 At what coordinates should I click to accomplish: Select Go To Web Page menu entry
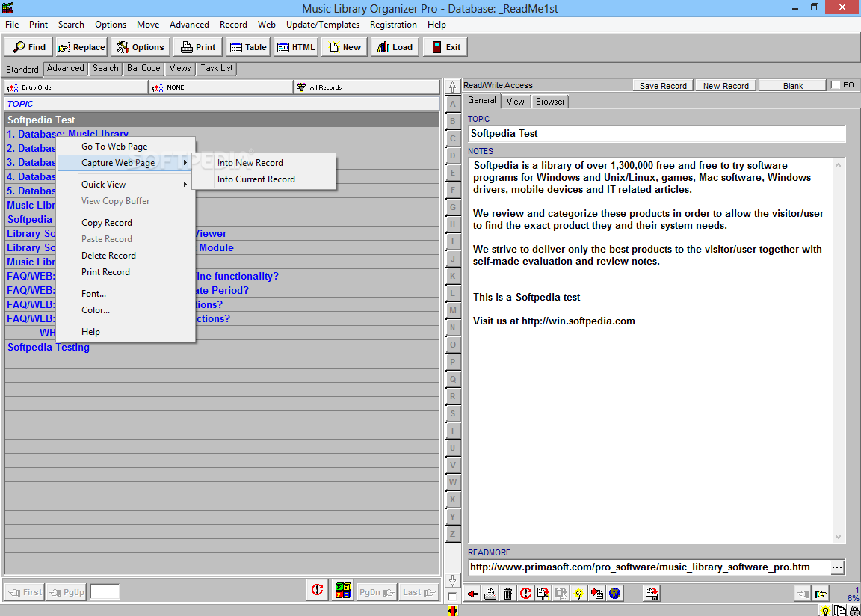[126, 147]
